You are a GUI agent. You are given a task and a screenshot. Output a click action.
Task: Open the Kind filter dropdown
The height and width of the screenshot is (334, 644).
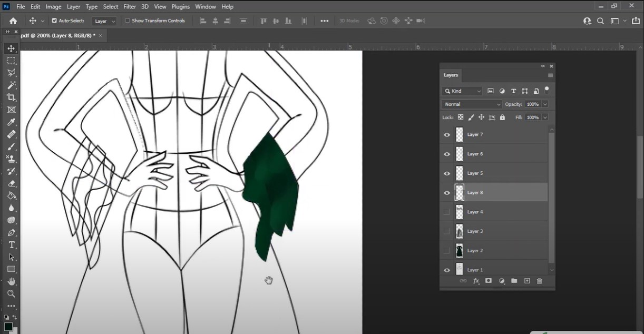pos(462,91)
